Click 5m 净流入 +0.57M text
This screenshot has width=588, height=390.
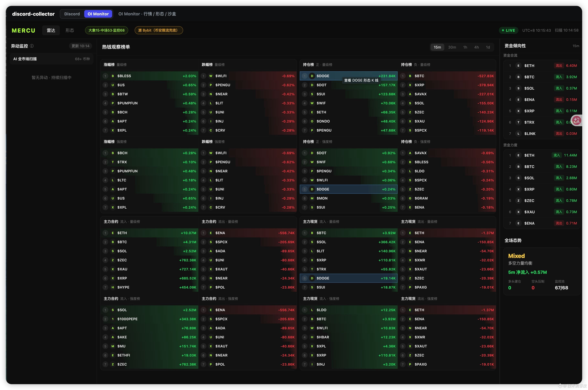click(527, 272)
